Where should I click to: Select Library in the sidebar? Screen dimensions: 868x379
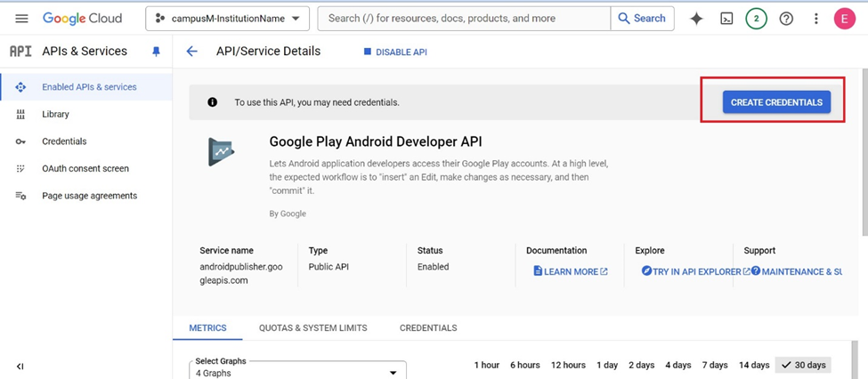86,115
